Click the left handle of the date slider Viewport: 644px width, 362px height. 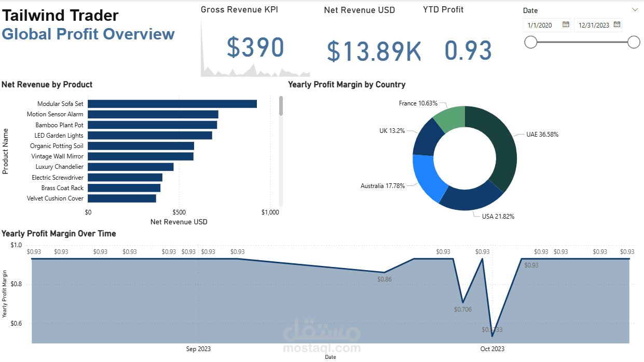click(x=531, y=42)
